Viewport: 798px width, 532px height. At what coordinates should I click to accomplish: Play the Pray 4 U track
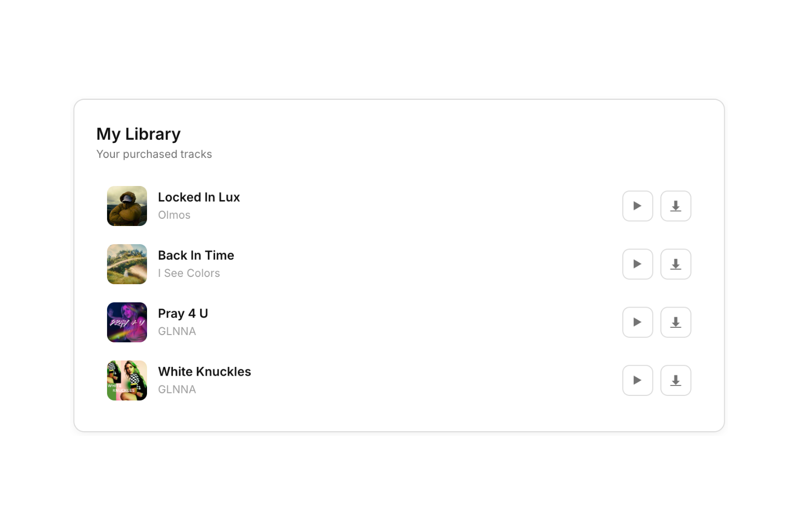click(x=637, y=322)
